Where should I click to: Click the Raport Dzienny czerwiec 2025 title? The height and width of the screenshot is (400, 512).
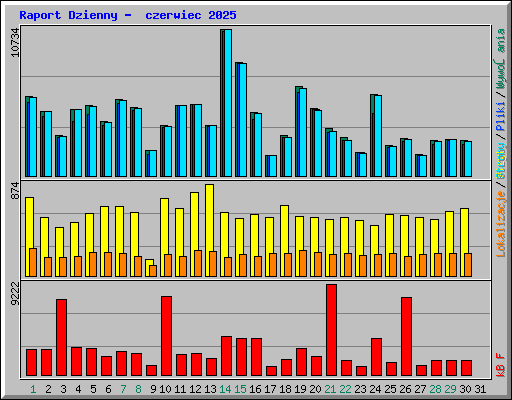(x=128, y=15)
